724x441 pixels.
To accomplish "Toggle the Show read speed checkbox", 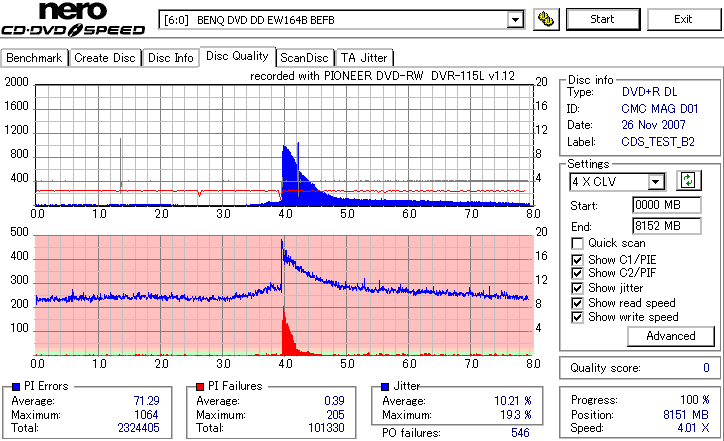I will [x=577, y=303].
